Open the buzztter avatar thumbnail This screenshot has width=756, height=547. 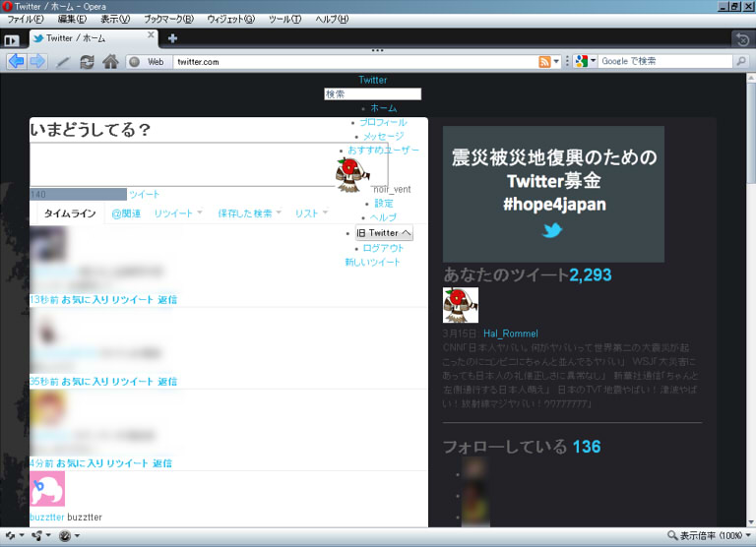coord(47,489)
